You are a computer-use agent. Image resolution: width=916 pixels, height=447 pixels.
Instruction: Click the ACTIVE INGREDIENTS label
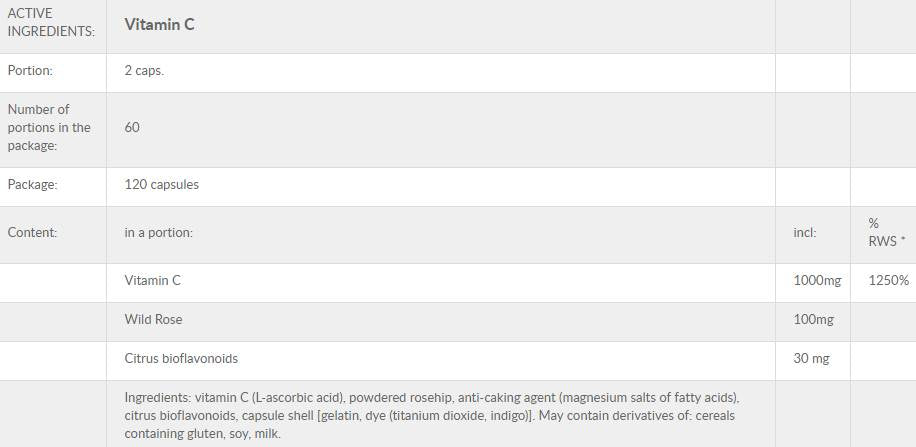click(x=51, y=23)
